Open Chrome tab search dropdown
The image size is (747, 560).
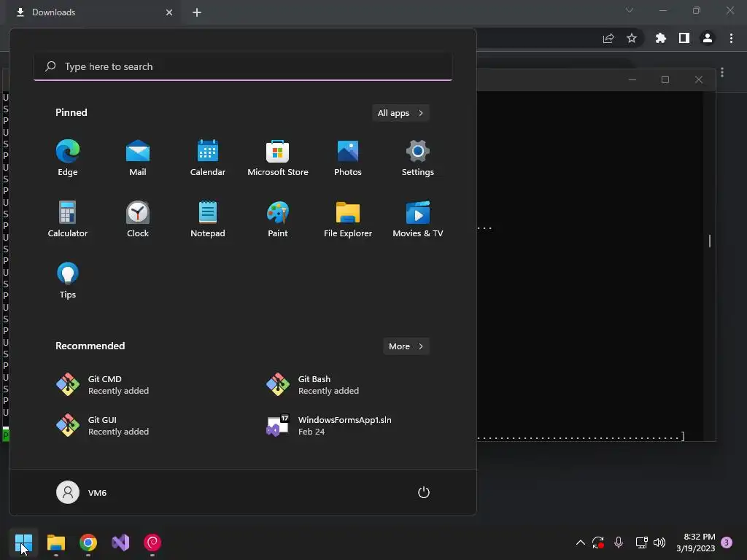click(x=630, y=10)
